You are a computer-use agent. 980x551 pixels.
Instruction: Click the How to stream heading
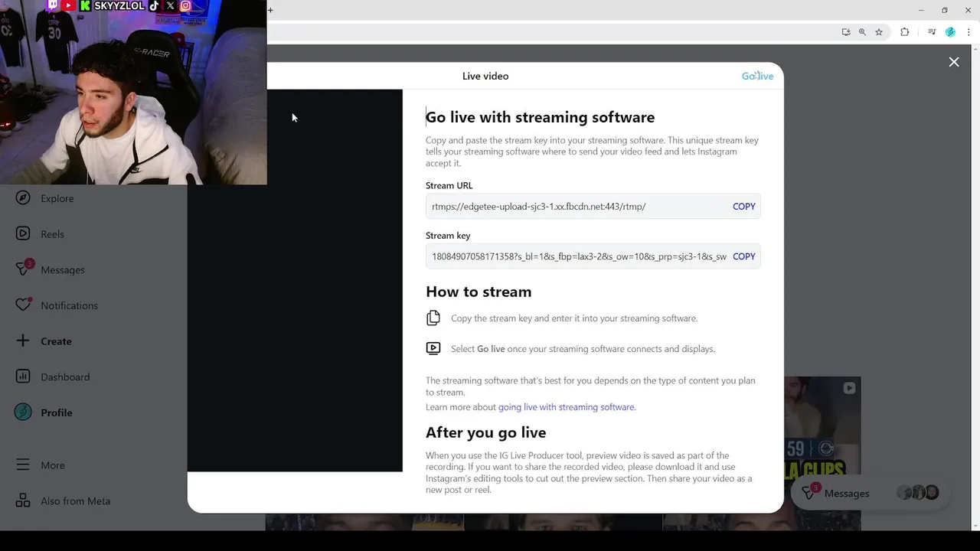pos(479,292)
